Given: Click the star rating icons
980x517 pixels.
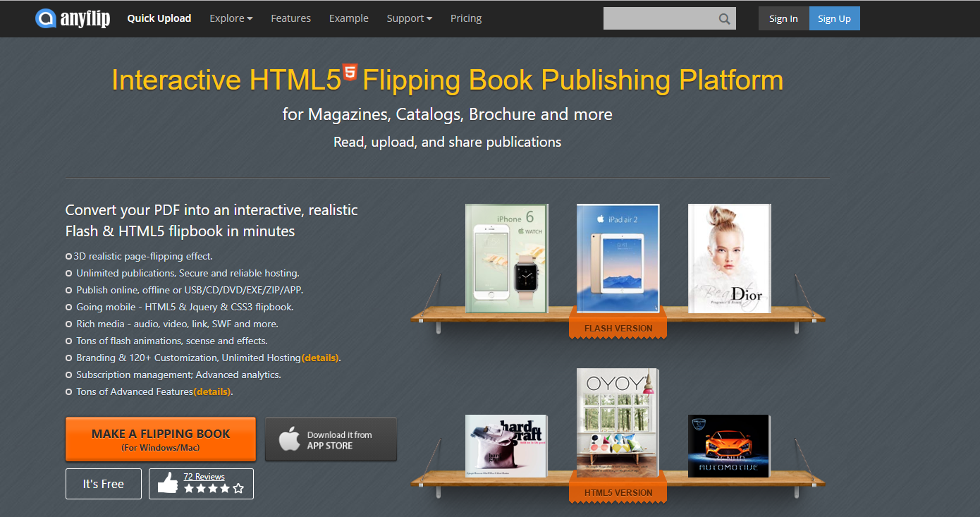Looking at the screenshot, I should 214,488.
